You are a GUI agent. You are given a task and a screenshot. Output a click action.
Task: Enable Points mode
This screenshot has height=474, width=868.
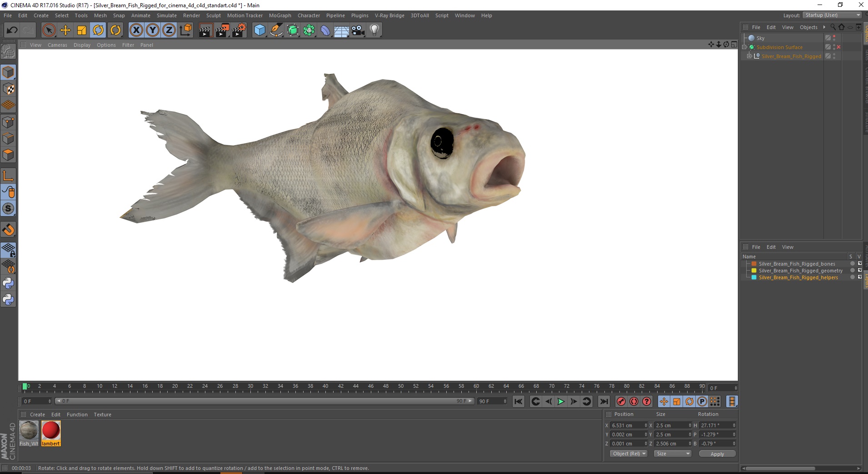point(8,122)
